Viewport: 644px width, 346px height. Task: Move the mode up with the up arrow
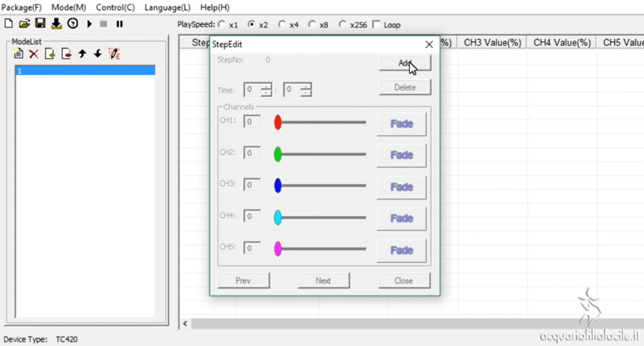point(82,54)
